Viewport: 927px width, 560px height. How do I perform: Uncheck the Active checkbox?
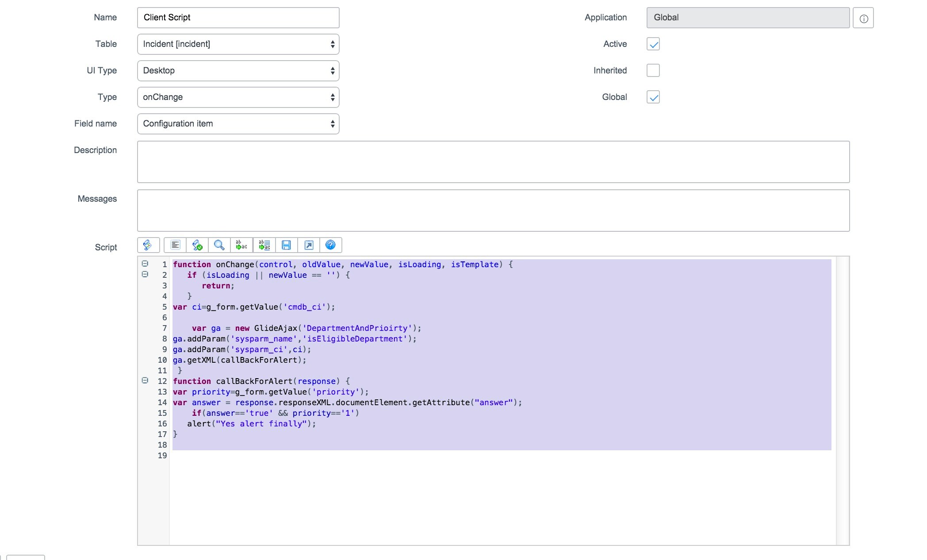pyautogui.click(x=653, y=44)
